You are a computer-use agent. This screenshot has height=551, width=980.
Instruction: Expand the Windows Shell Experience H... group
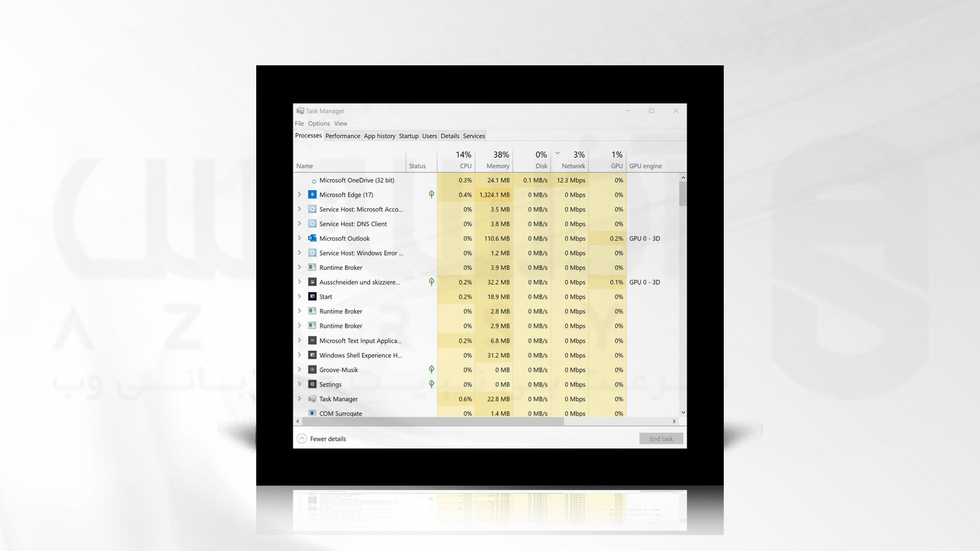click(x=300, y=355)
